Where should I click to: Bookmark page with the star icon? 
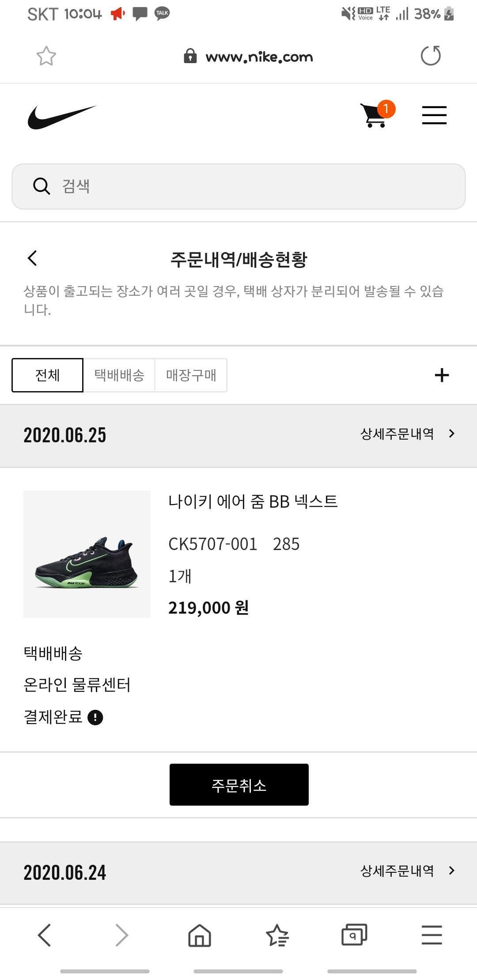[x=46, y=56]
